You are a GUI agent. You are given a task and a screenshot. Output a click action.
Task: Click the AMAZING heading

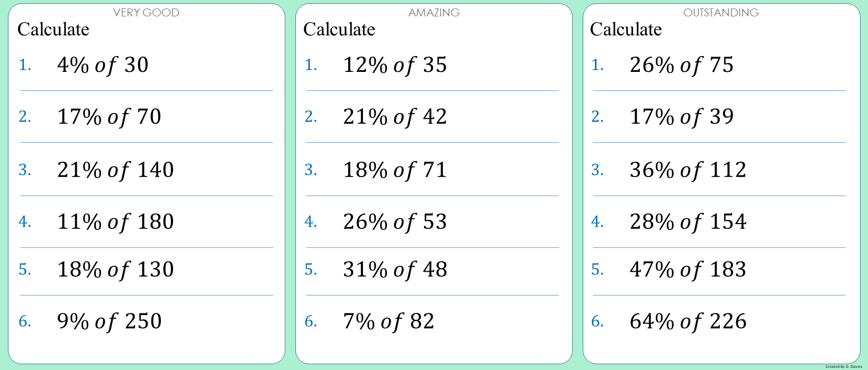(434, 13)
